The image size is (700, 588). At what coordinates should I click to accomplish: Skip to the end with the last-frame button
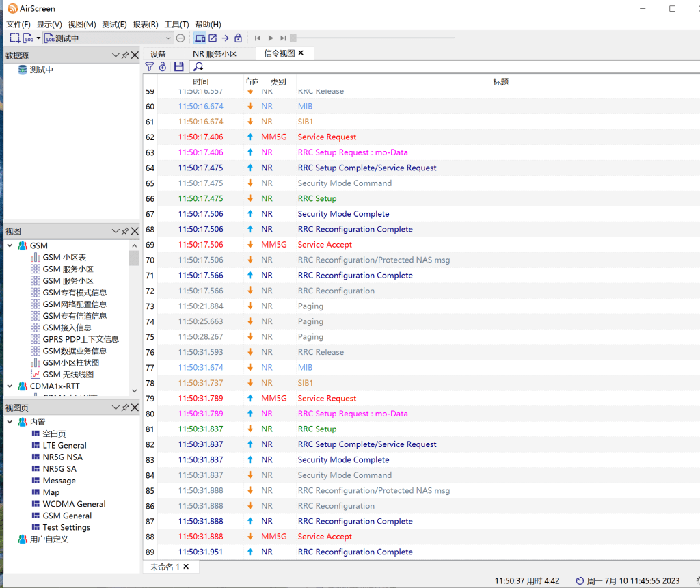click(x=283, y=38)
